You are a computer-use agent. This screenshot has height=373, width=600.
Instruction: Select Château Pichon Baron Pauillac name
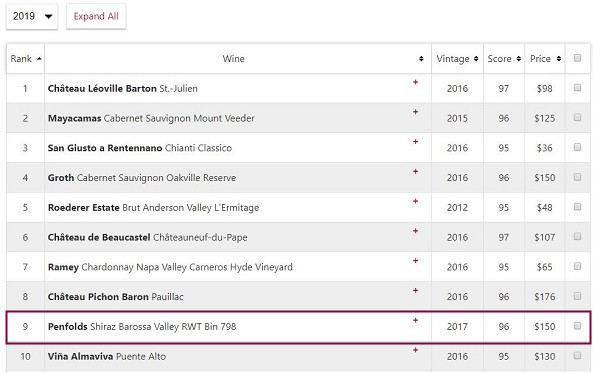click(x=116, y=297)
